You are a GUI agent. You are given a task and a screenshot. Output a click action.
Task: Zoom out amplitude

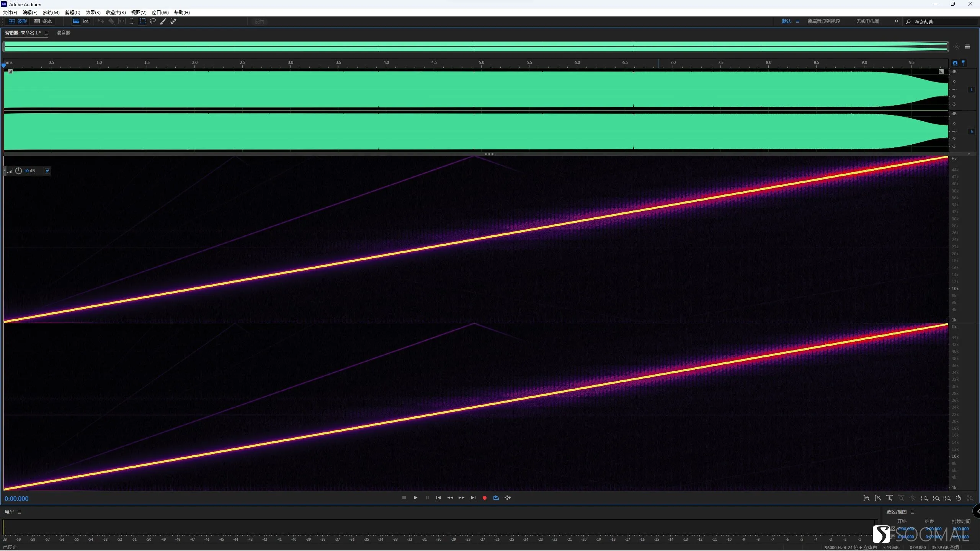point(878,498)
